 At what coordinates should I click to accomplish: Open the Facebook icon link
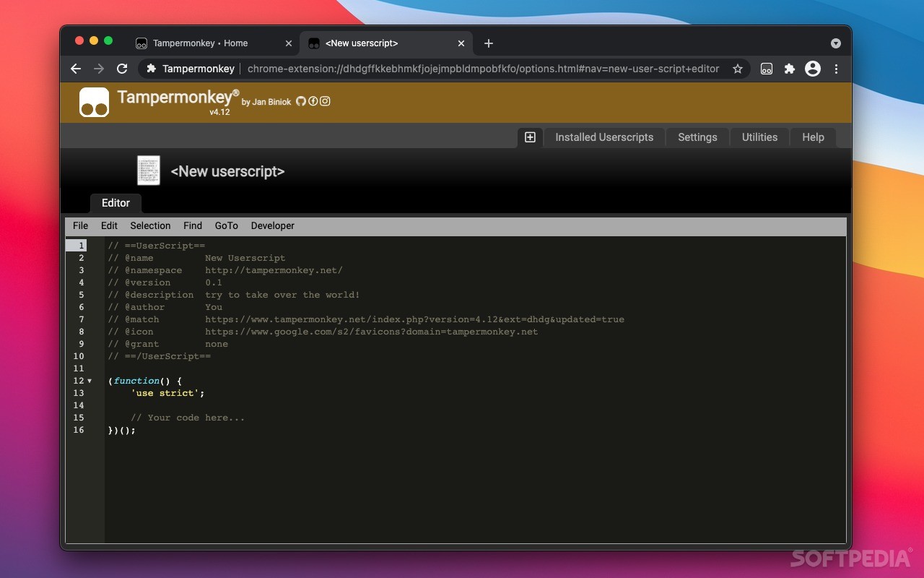point(313,101)
